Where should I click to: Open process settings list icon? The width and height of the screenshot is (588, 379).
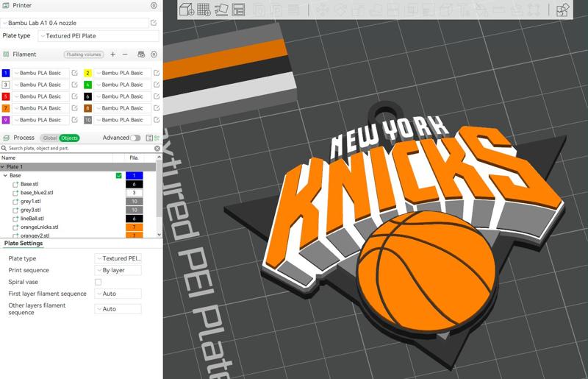[149, 138]
